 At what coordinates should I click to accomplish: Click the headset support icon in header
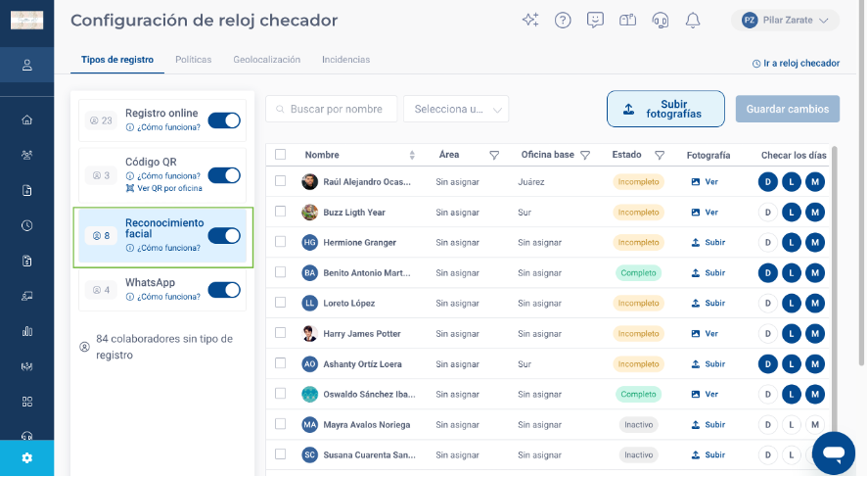pyautogui.click(x=660, y=21)
